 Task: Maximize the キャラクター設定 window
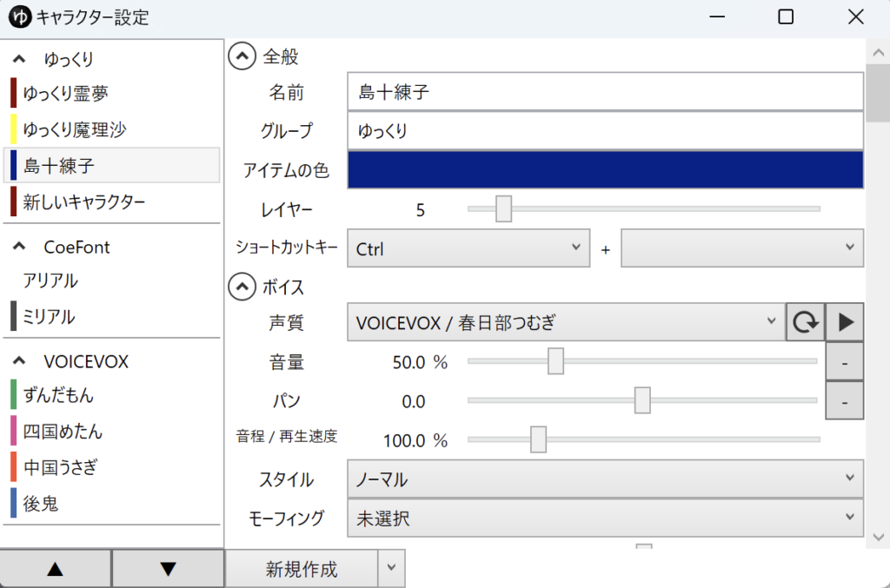point(786,17)
